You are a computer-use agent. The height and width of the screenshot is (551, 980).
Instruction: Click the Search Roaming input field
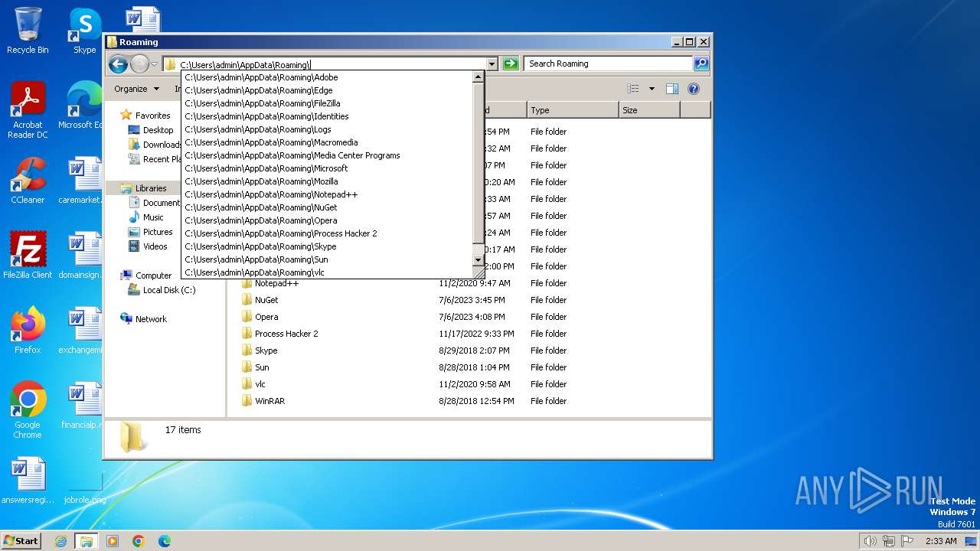609,64
